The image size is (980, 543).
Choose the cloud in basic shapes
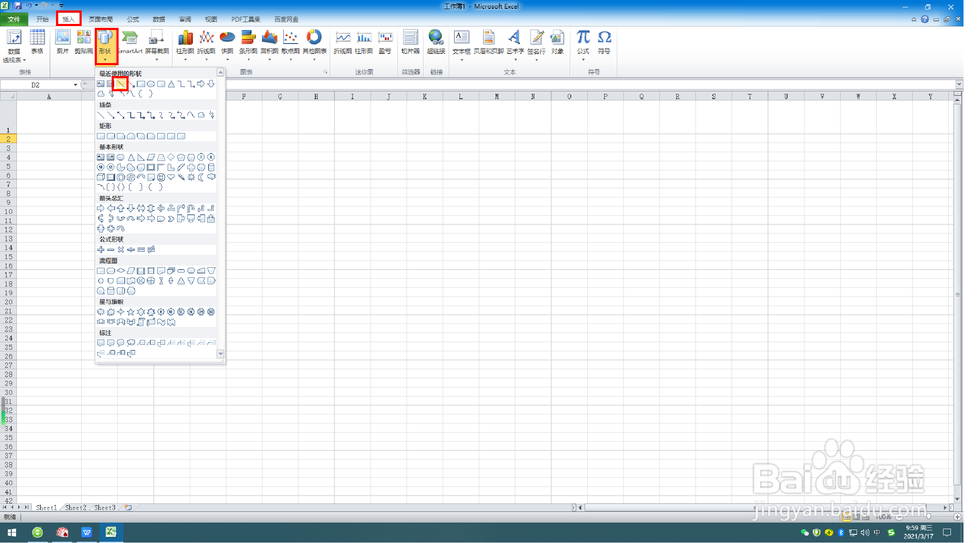(211, 177)
